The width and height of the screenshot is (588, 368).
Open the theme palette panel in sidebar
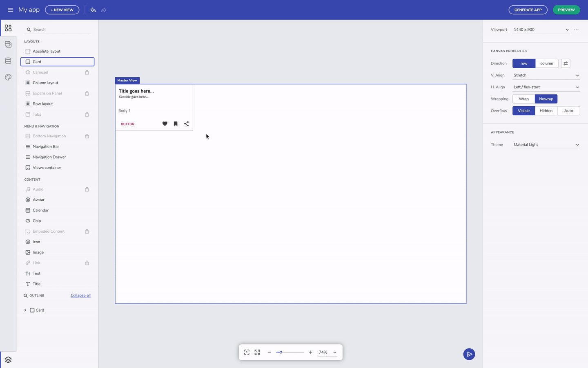8,77
